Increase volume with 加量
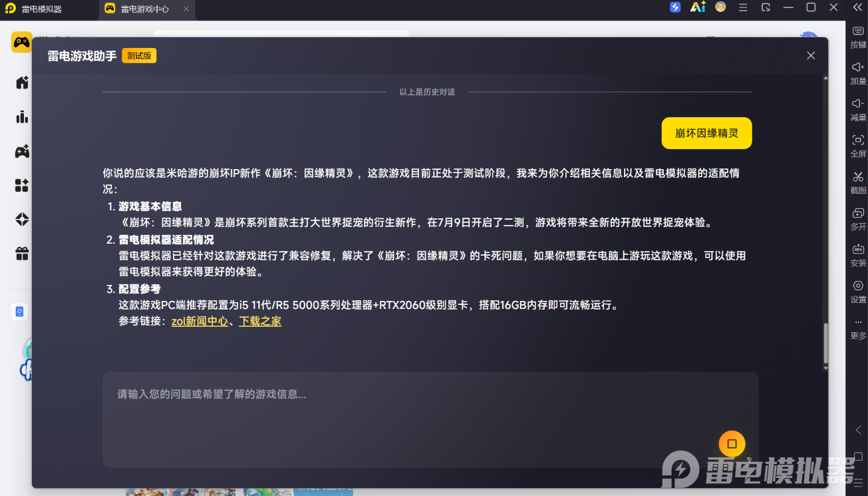Screen dimensions: 868x496 click(858, 74)
